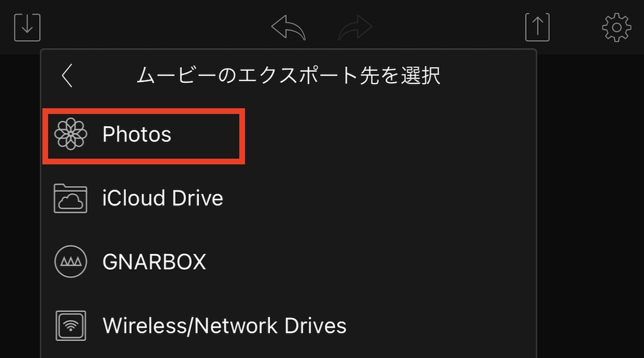The width and height of the screenshot is (644, 358).
Task: Go back with the left chevron
Action: [68, 76]
